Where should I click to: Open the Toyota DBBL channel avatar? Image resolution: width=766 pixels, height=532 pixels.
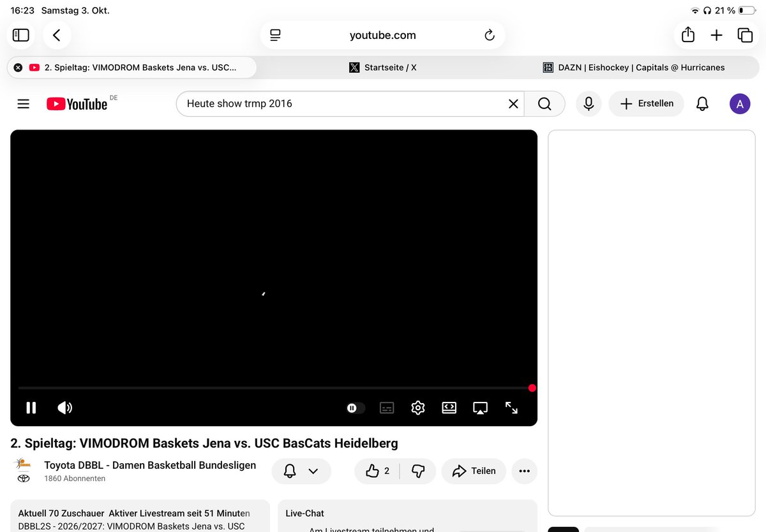23,471
